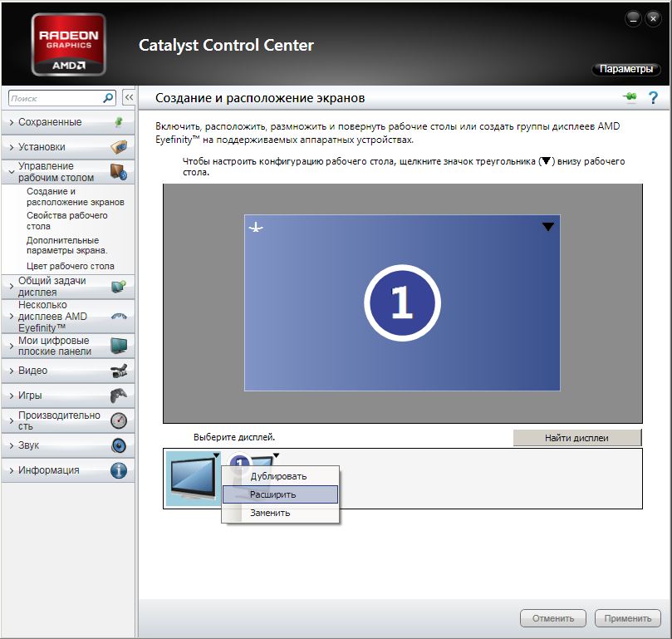Open help question mark icon
672x639 pixels.
point(653,98)
